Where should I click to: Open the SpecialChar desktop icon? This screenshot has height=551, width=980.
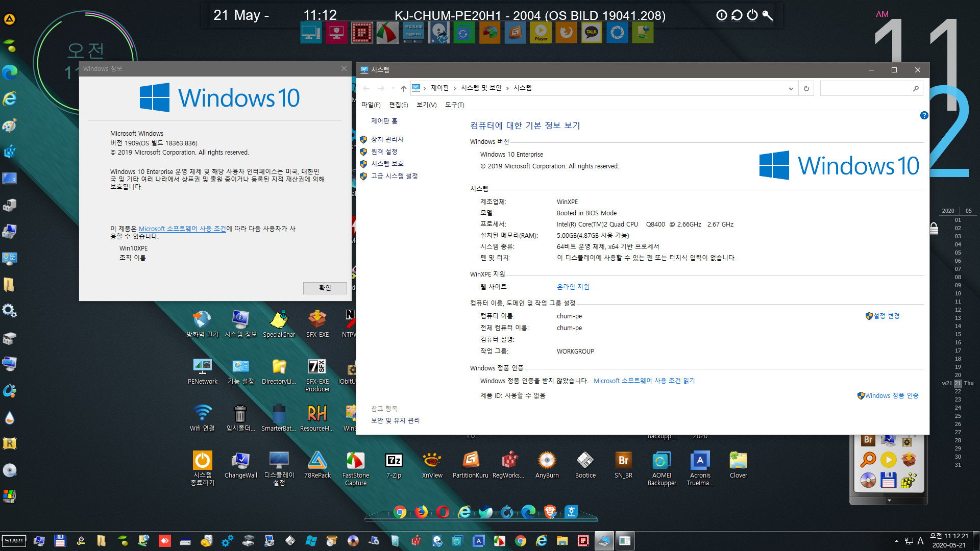[x=279, y=324]
